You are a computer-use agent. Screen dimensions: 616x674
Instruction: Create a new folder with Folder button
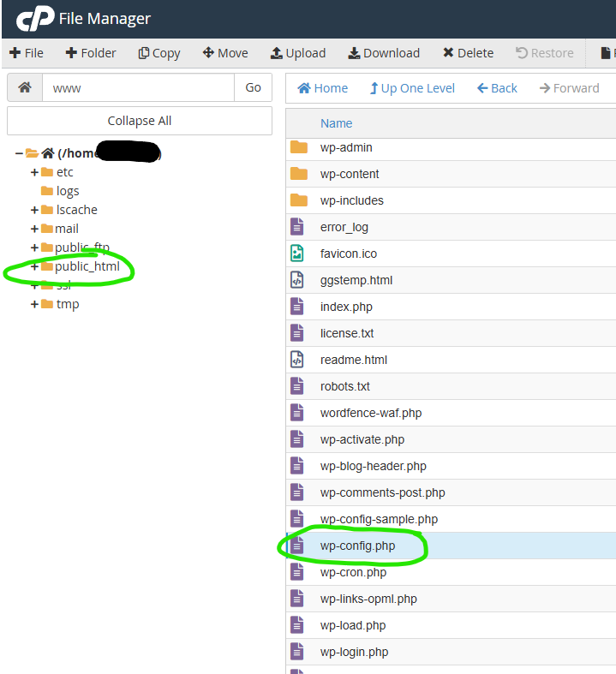click(x=91, y=53)
